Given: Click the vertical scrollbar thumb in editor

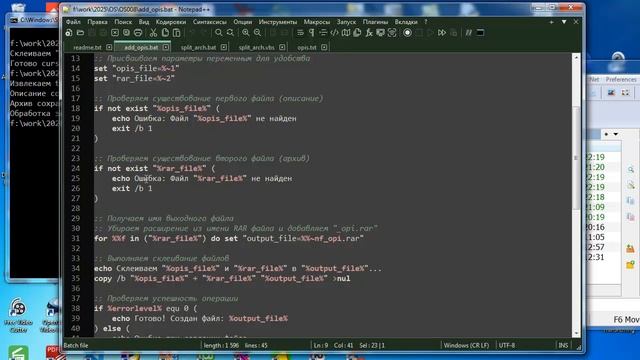Looking at the screenshot, I should tap(576, 157).
